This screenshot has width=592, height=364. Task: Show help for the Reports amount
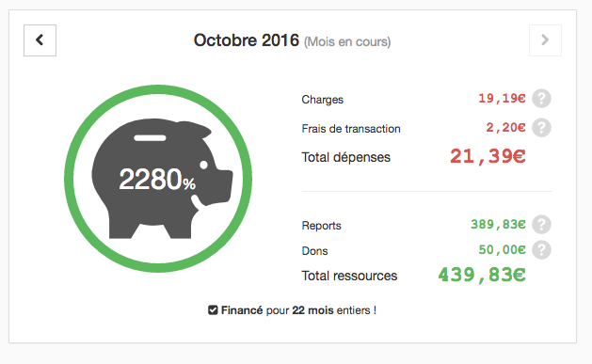(x=541, y=225)
